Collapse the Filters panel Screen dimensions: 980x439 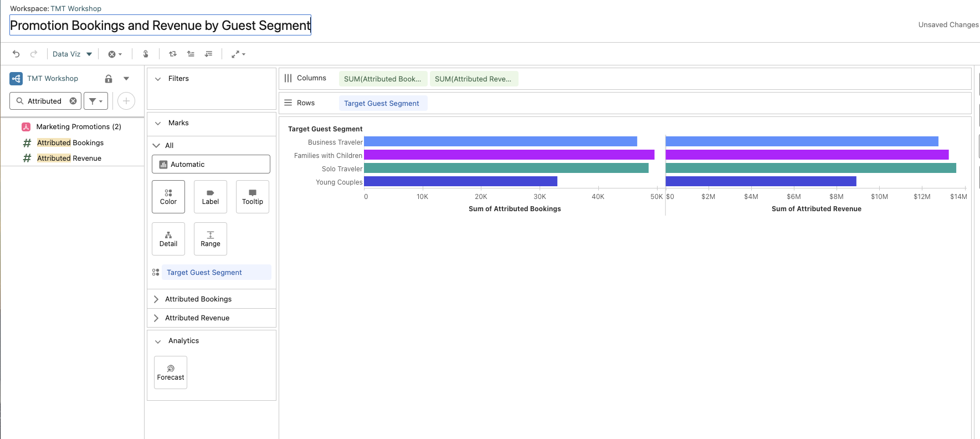coord(158,79)
